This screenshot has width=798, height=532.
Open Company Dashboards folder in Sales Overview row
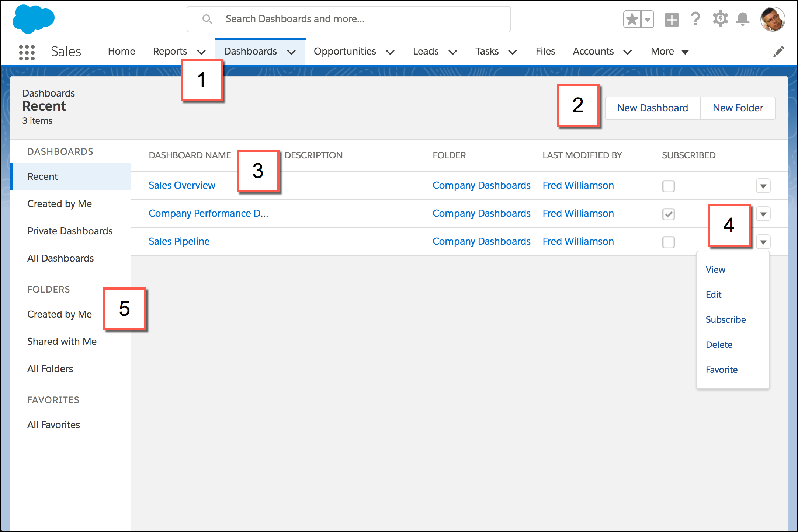point(481,185)
